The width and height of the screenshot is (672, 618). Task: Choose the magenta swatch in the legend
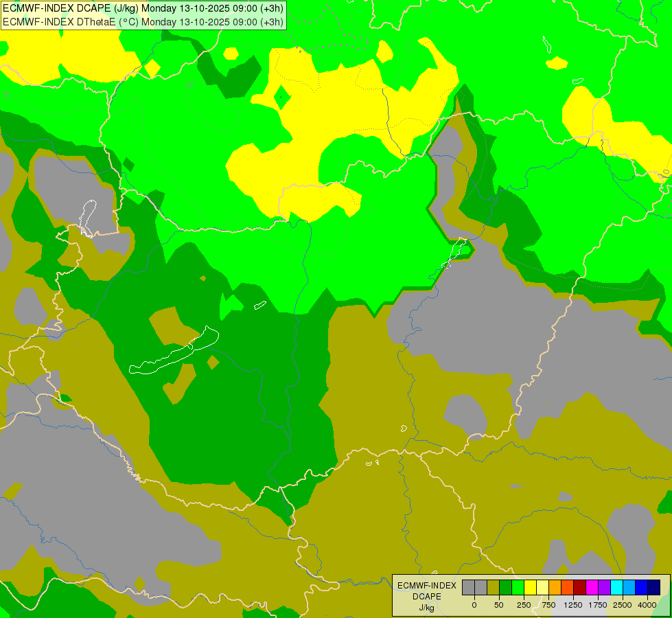click(x=592, y=587)
